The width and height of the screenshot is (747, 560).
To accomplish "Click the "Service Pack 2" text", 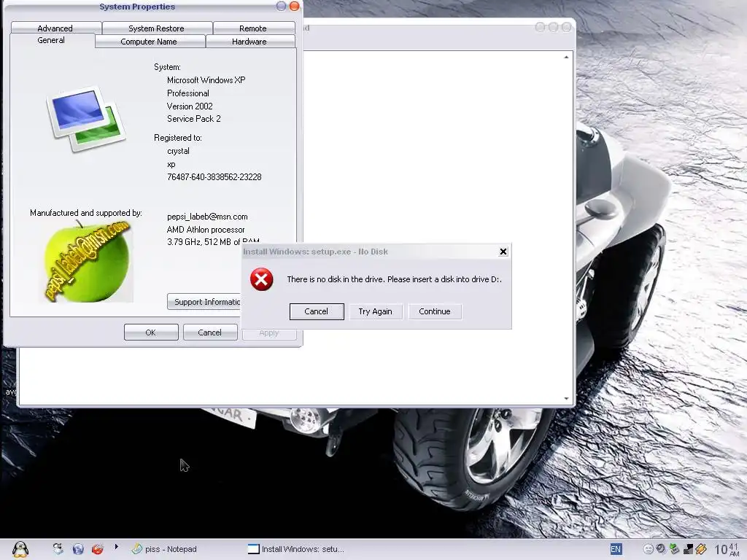I will [x=194, y=119].
